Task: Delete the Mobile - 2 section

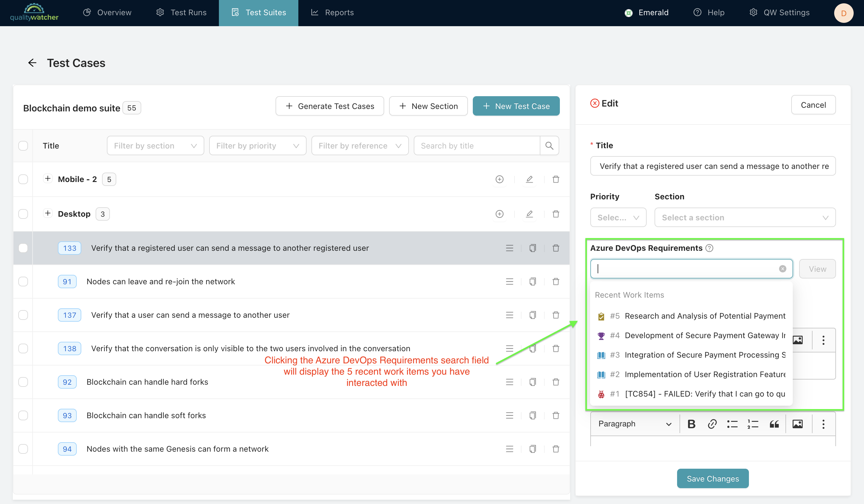Action: 556,179
